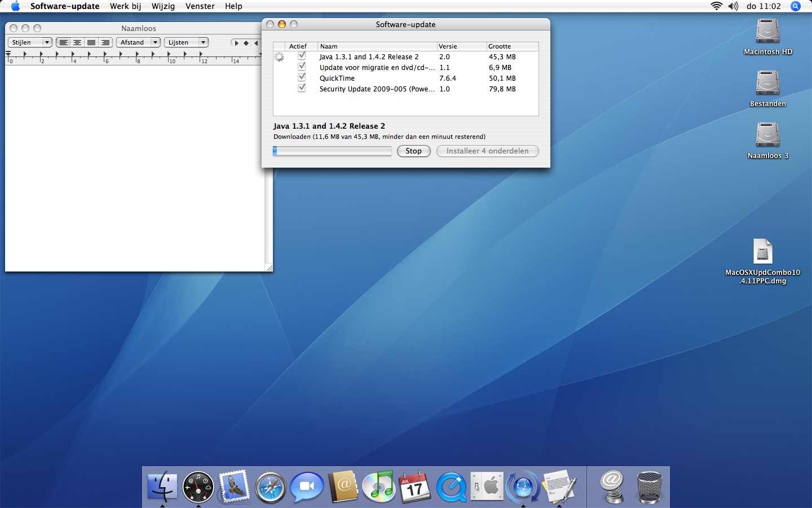Open the Wijzig menu
The image size is (812, 508).
click(x=163, y=6)
